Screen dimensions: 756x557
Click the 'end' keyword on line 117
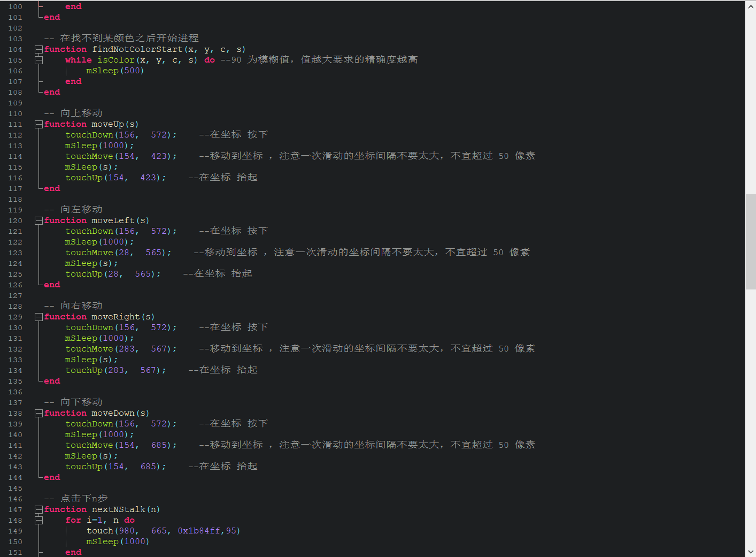pos(52,188)
